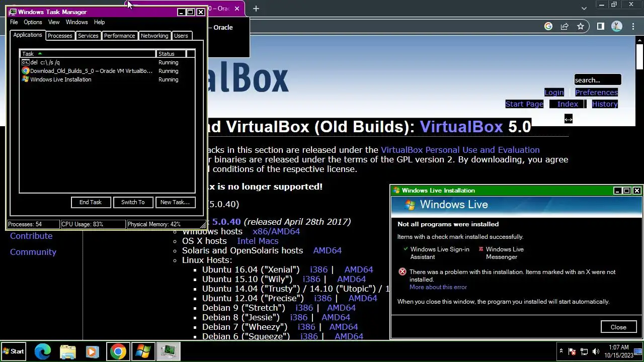Open the Preferences link
This screenshot has height=362, width=644.
[596, 93]
